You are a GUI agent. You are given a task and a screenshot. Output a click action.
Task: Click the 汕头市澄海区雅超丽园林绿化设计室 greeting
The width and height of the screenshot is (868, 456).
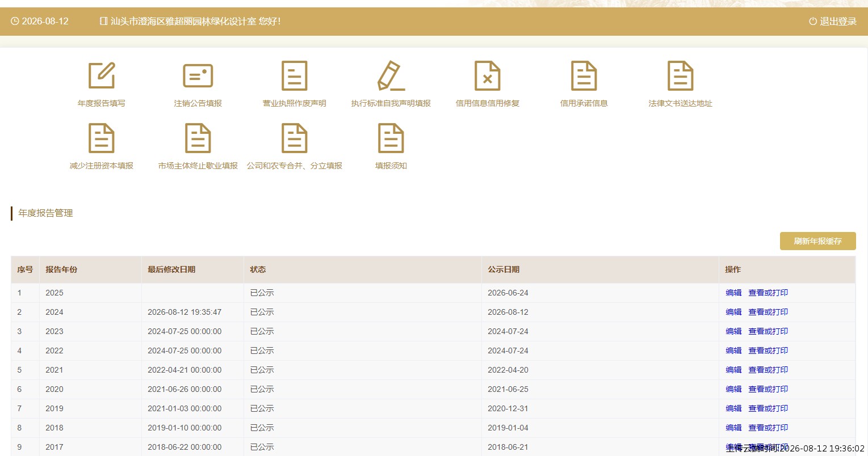195,21
